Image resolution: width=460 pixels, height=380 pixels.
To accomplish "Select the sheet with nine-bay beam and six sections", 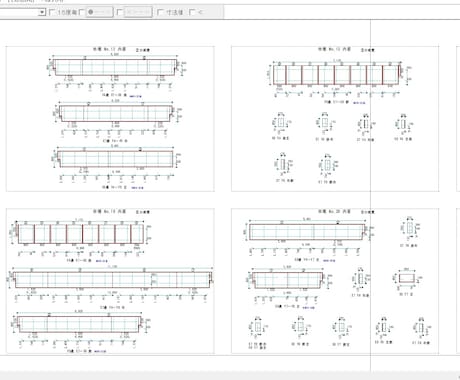I will pos(335,119).
